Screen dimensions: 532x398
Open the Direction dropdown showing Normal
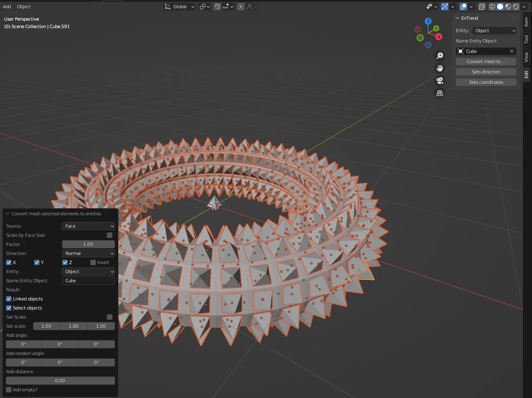click(x=88, y=253)
